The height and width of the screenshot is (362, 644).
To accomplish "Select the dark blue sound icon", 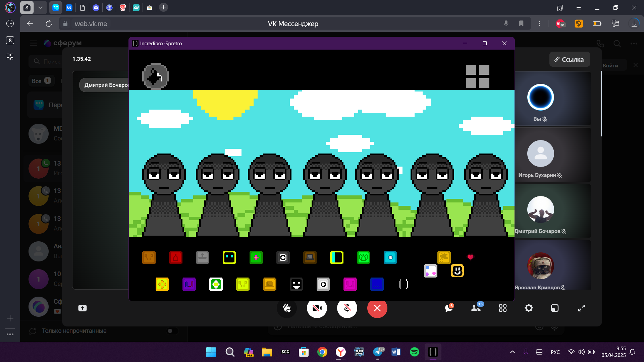I will (377, 284).
